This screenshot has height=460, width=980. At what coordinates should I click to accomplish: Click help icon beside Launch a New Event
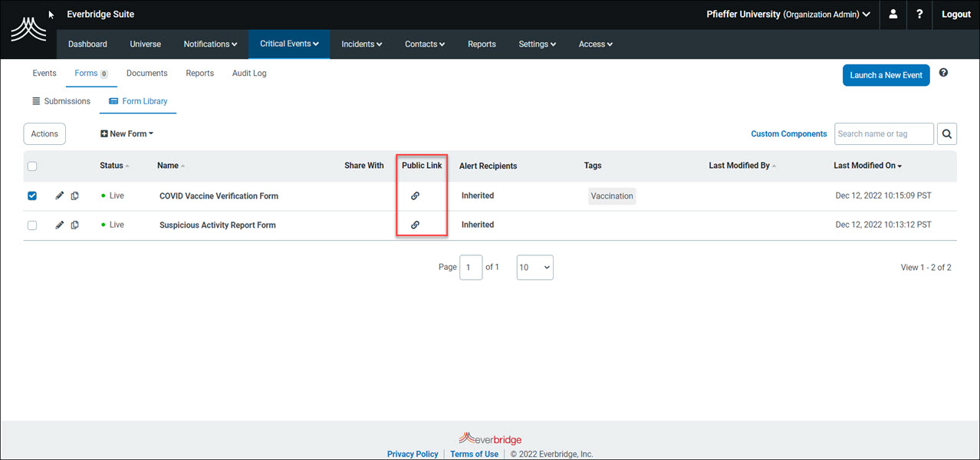[943, 73]
